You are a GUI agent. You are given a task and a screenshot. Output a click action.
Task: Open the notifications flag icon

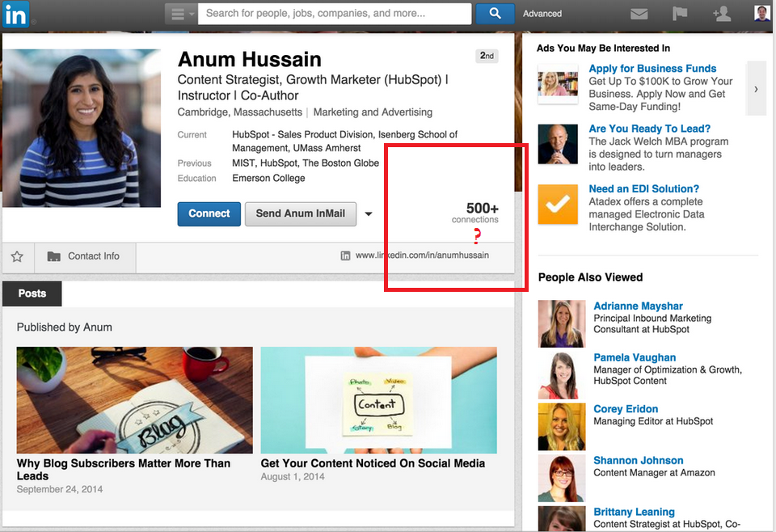pos(680,14)
